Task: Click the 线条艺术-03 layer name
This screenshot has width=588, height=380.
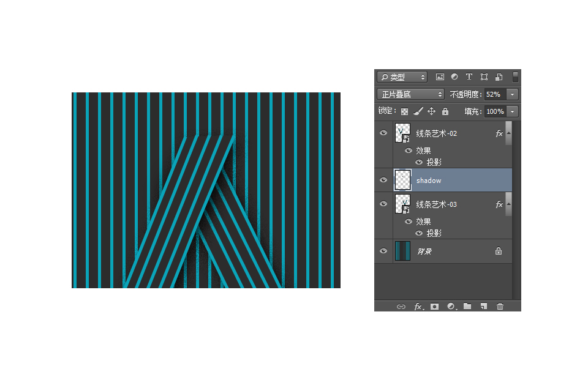Action: [437, 204]
